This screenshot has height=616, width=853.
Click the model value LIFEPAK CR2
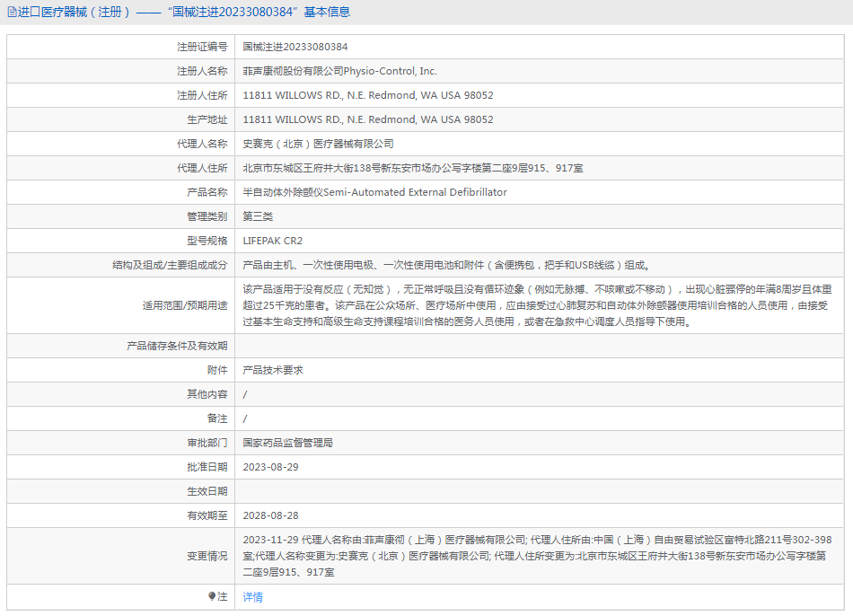273,241
